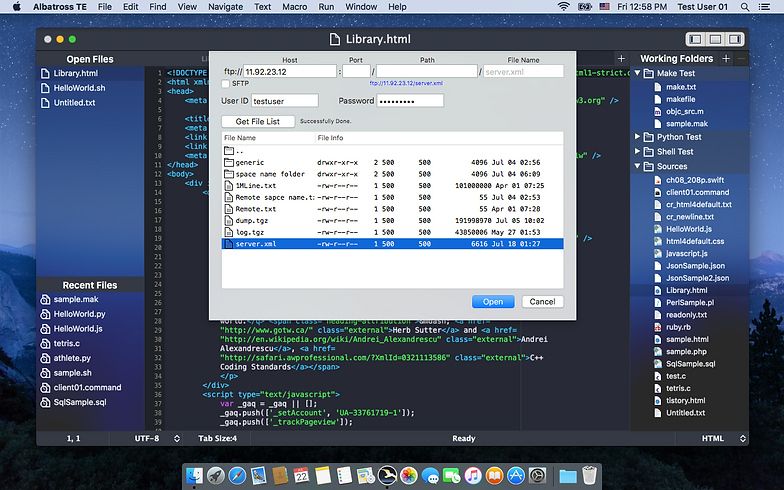Launch Safari from the Dock

[238, 476]
